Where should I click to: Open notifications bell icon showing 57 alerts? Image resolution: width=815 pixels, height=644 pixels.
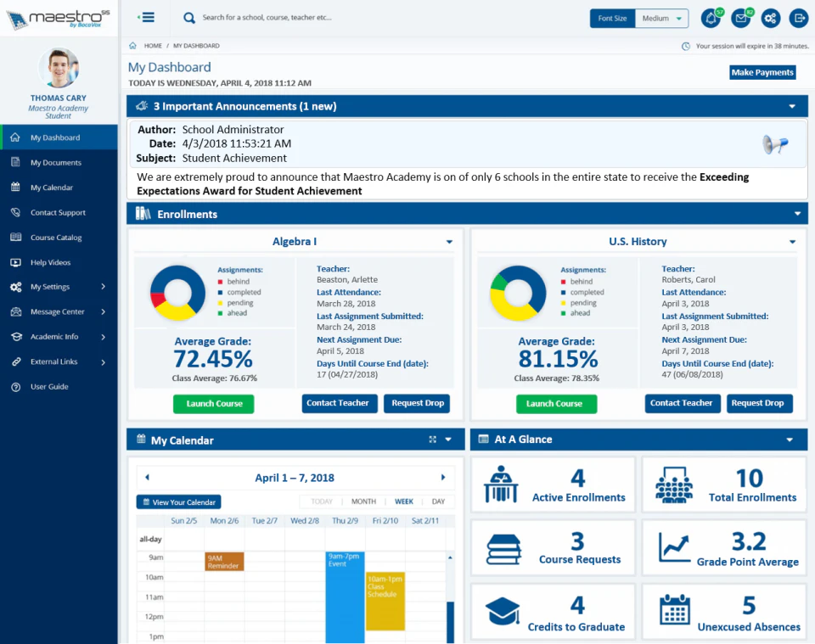pyautogui.click(x=710, y=18)
